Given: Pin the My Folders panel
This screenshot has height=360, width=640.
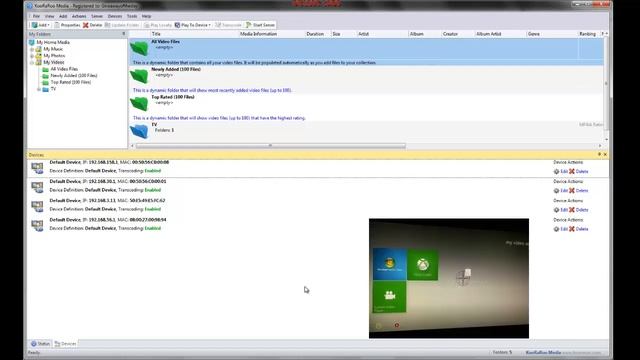Looking at the screenshot, I should tap(124, 34).
